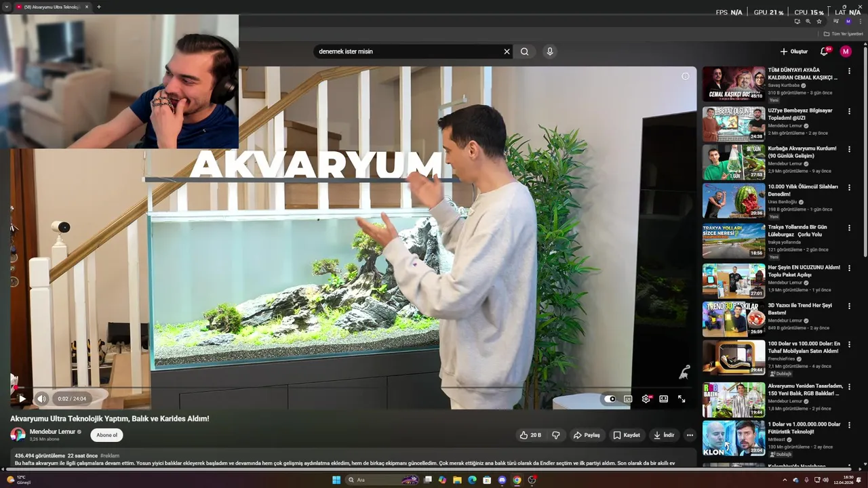
Task: Open more actions under video
Action: tap(690, 435)
